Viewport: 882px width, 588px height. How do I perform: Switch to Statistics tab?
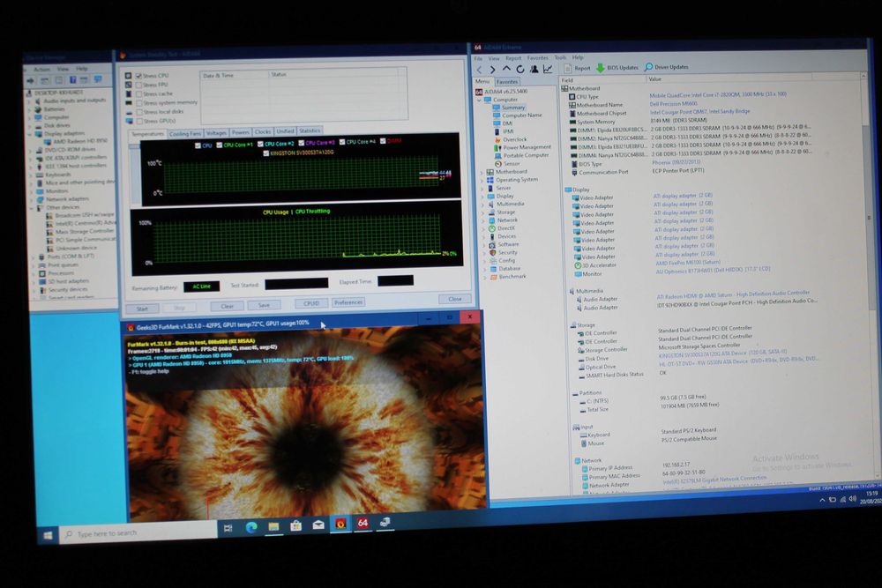pyautogui.click(x=310, y=131)
